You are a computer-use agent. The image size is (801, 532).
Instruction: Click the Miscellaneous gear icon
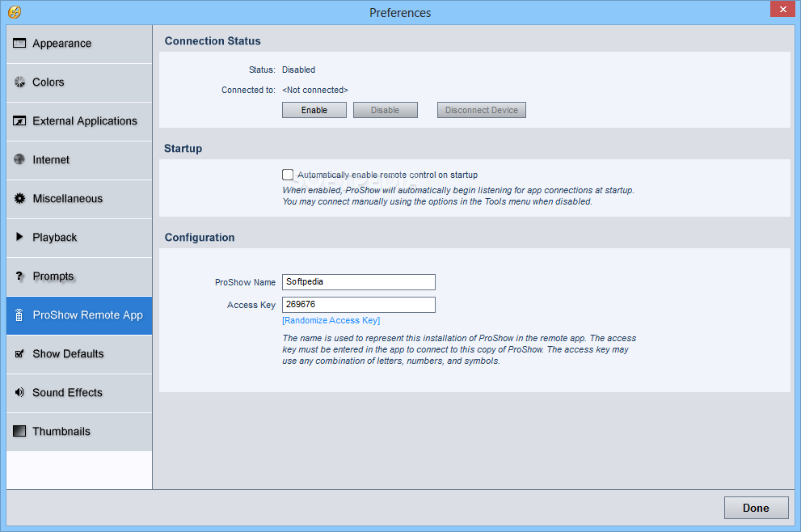(19, 198)
